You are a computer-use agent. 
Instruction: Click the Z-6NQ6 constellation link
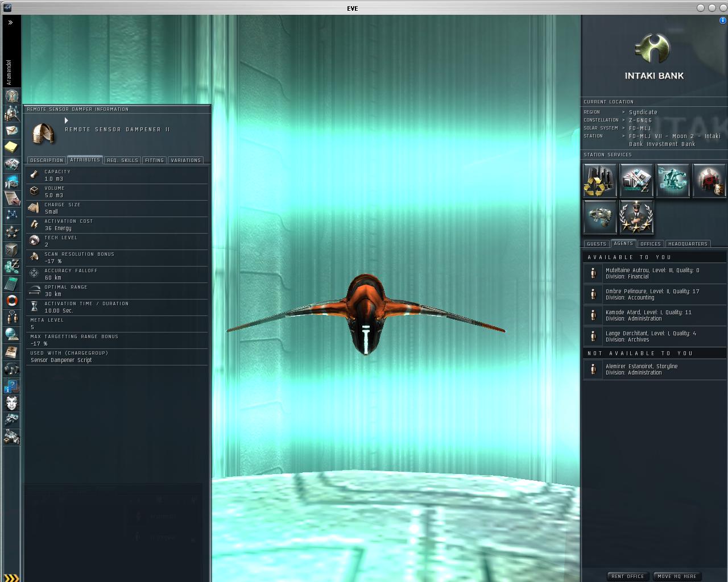click(x=640, y=120)
